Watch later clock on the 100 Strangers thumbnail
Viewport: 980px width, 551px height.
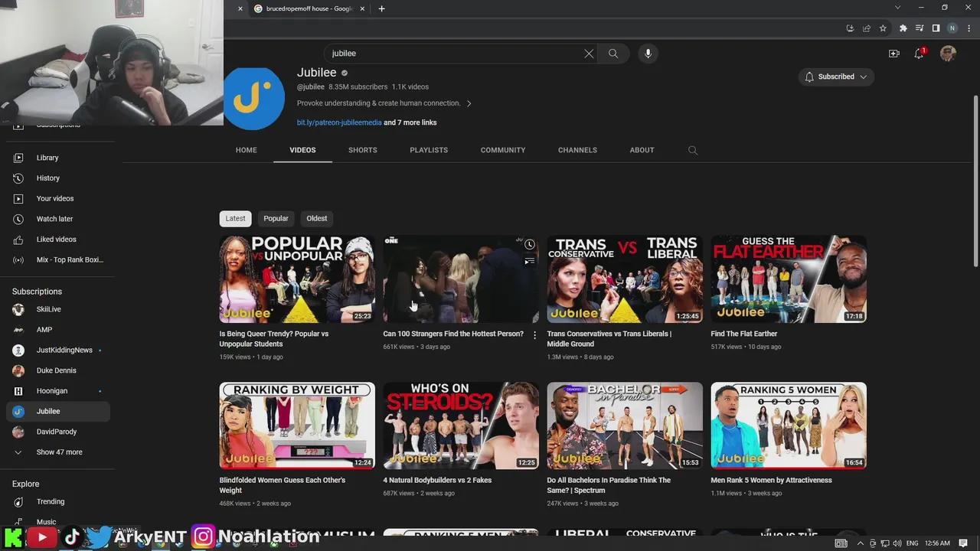tap(529, 245)
